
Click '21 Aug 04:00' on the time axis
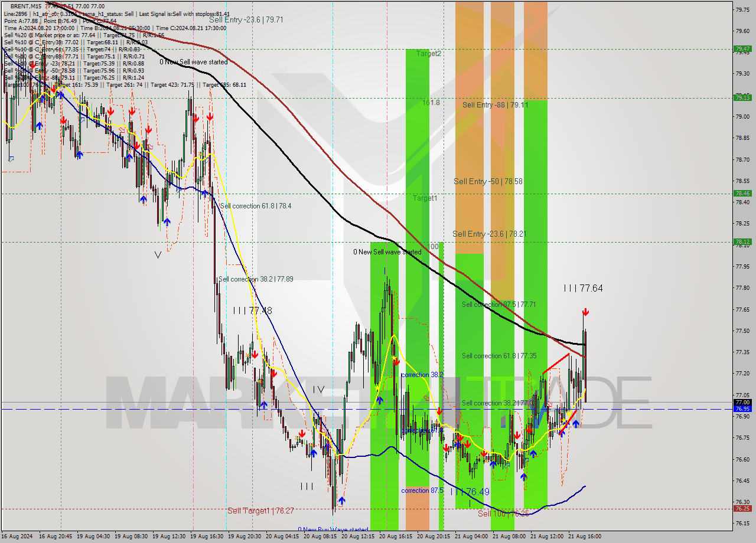[x=471, y=537]
